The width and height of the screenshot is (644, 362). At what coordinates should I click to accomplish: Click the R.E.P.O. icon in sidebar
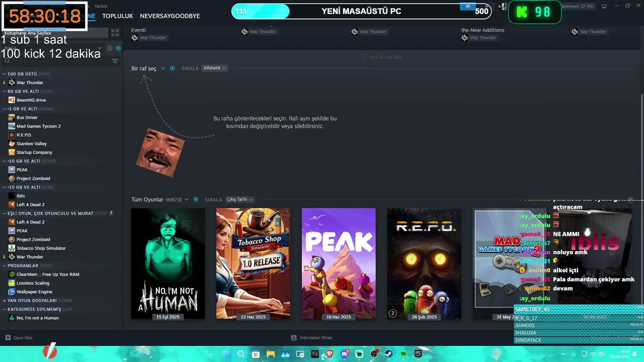point(12,135)
